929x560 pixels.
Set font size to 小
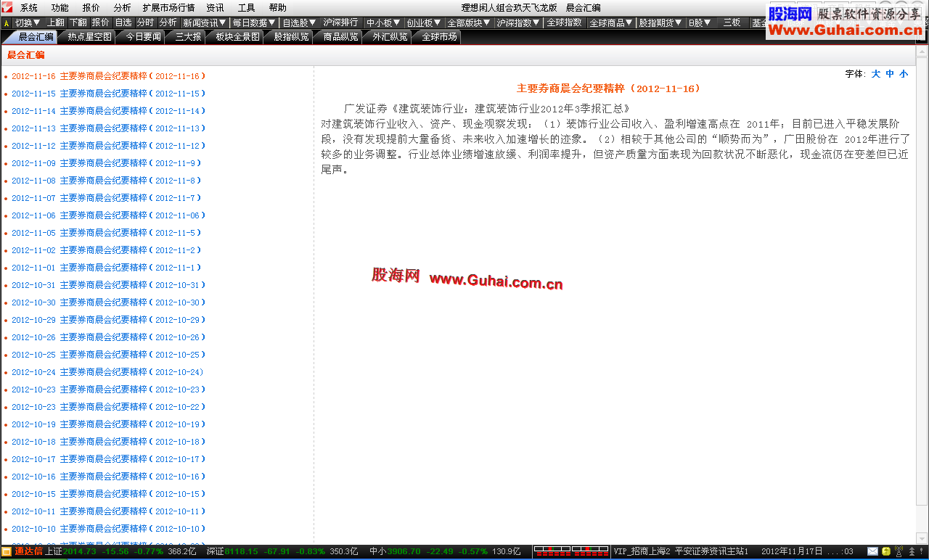[904, 74]
